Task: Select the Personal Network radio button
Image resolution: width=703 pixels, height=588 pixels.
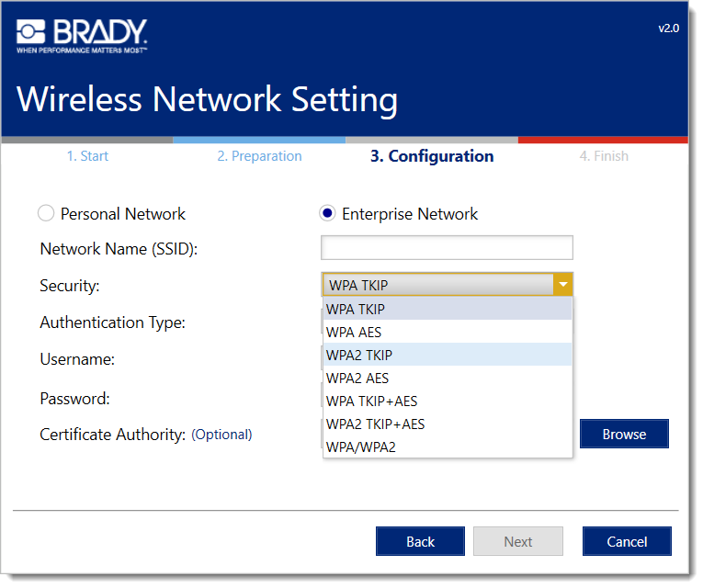Action: coord(46,214)
